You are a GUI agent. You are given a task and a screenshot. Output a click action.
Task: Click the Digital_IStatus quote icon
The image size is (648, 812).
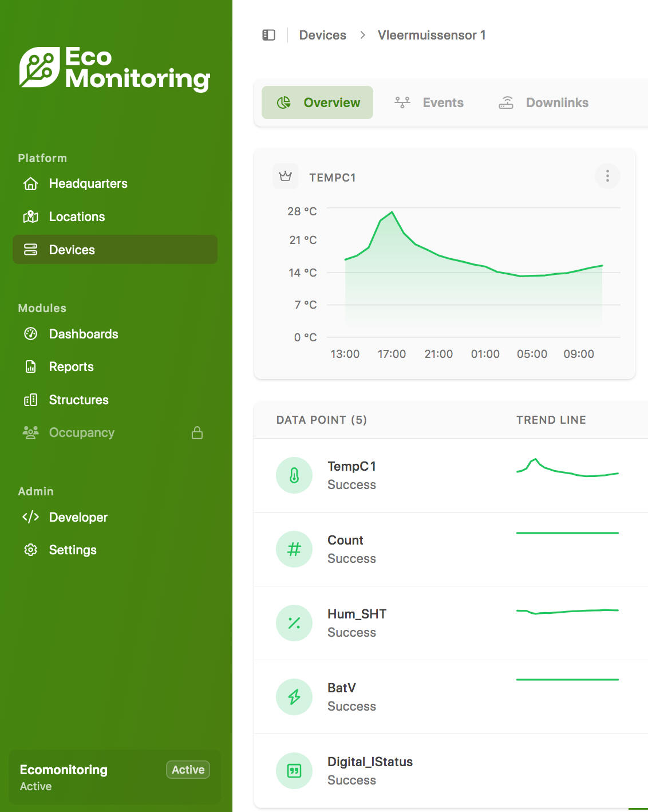coord(294,771)
